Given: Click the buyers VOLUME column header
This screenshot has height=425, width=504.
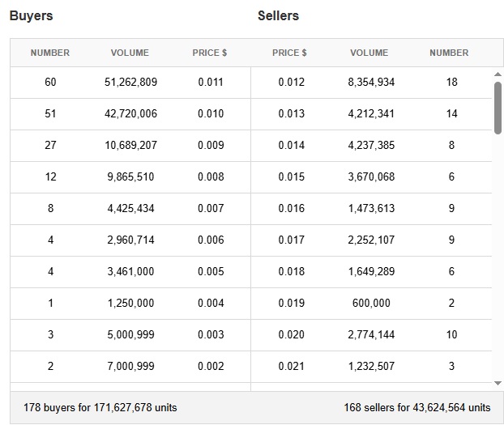Looking at the screenshot, I should point(130,53).
